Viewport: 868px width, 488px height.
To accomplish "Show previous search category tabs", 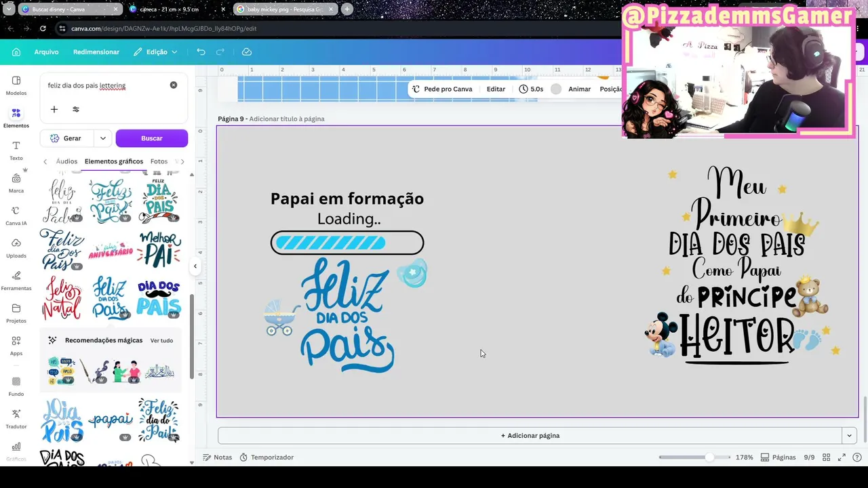I will (x=45, y=161).
